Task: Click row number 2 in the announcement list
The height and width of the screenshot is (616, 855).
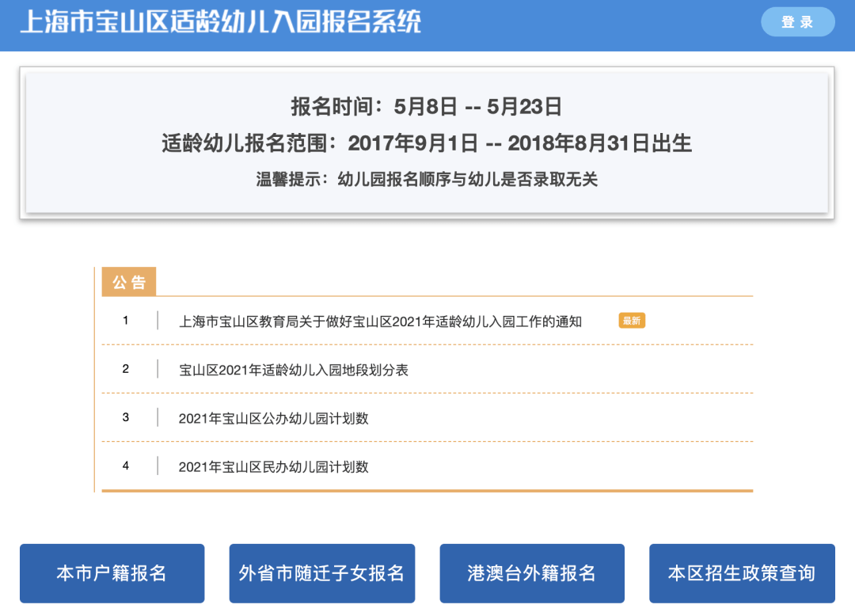Action: tap(125, 369)
